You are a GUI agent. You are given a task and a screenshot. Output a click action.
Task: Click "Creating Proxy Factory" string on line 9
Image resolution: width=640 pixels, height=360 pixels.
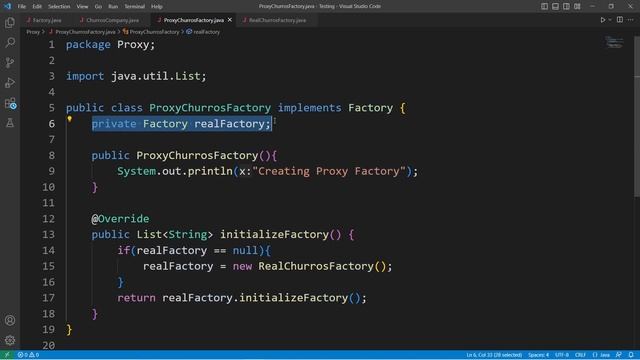tap(329, 171)
